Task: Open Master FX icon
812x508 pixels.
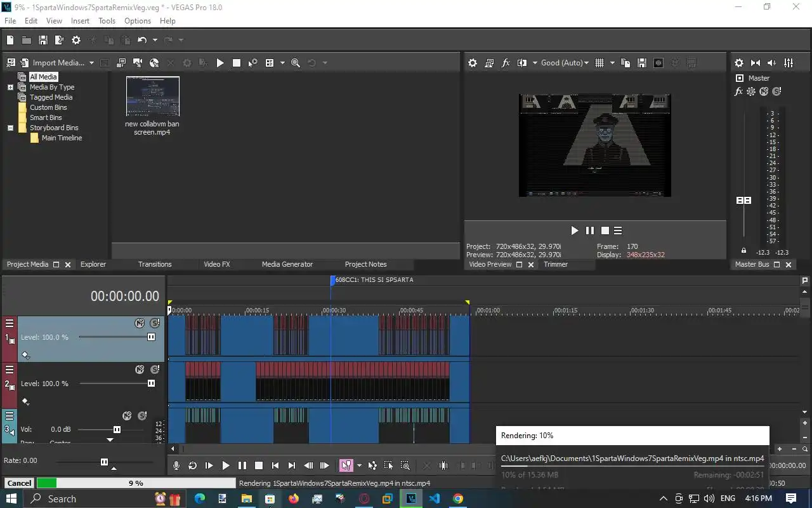Action: point(738,91)
